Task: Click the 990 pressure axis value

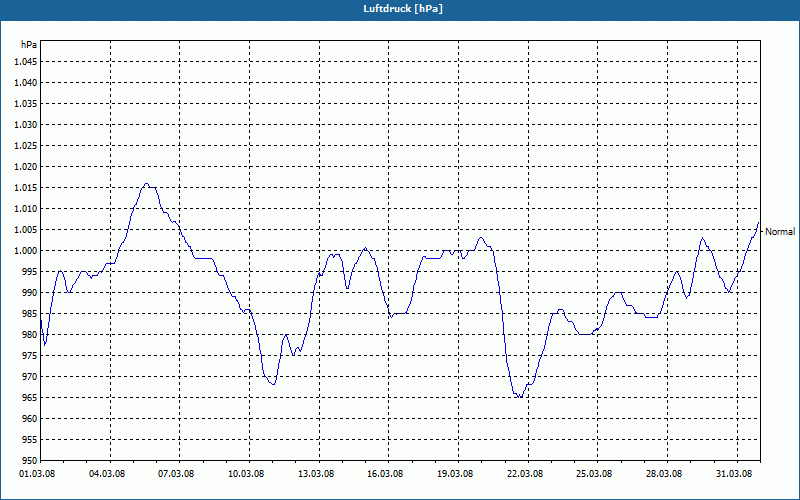Action: click(x=30, y=292)
